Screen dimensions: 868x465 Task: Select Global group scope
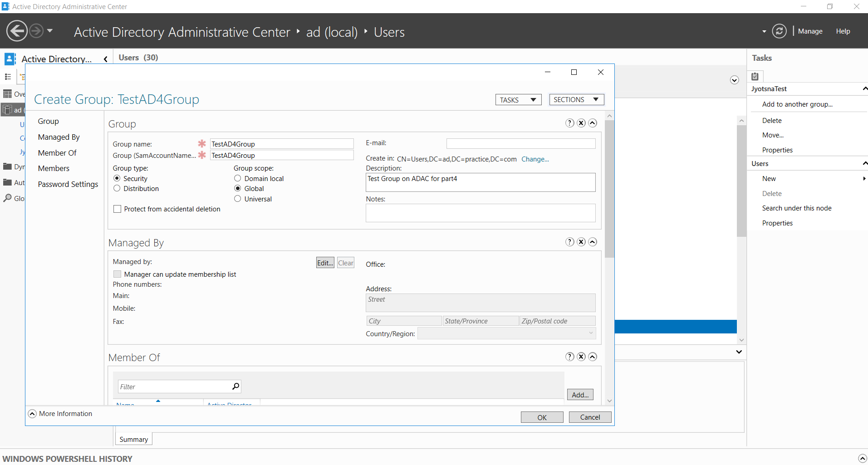(x=238, y=188)
